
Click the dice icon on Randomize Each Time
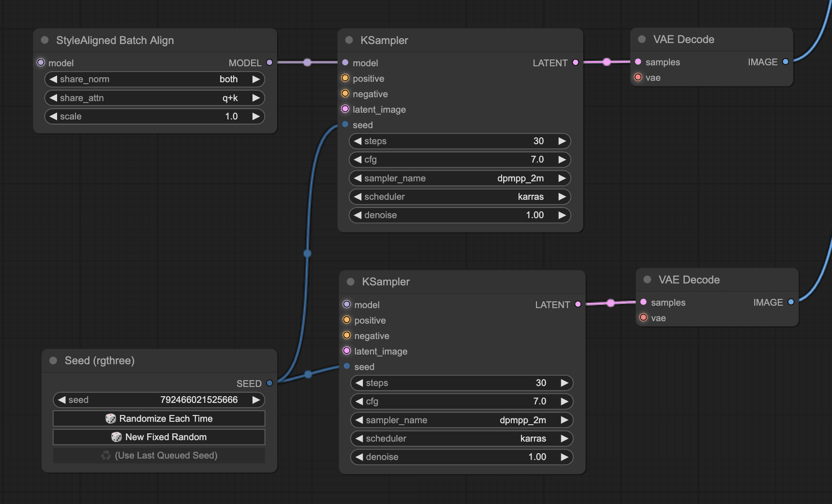point(111,418)
